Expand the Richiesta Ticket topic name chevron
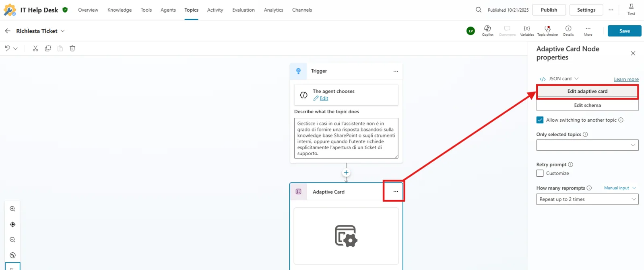 63,31
